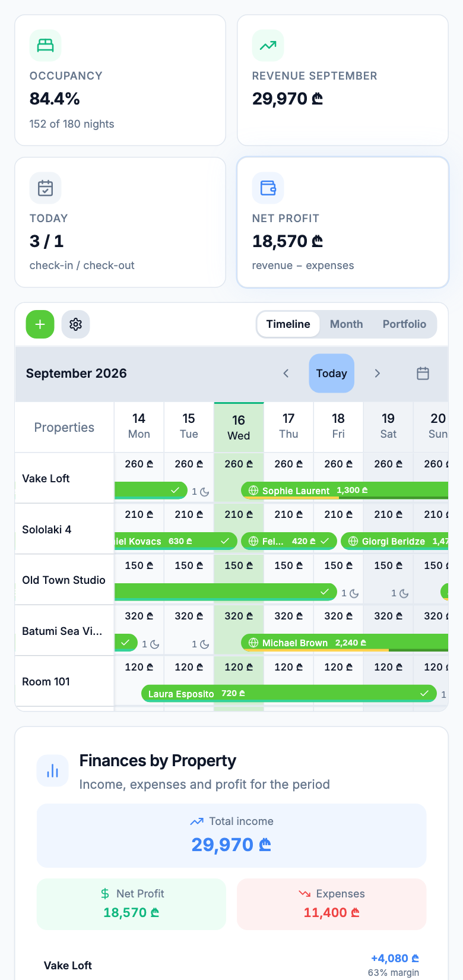Click the green plus add-booking button

[40, 324]
